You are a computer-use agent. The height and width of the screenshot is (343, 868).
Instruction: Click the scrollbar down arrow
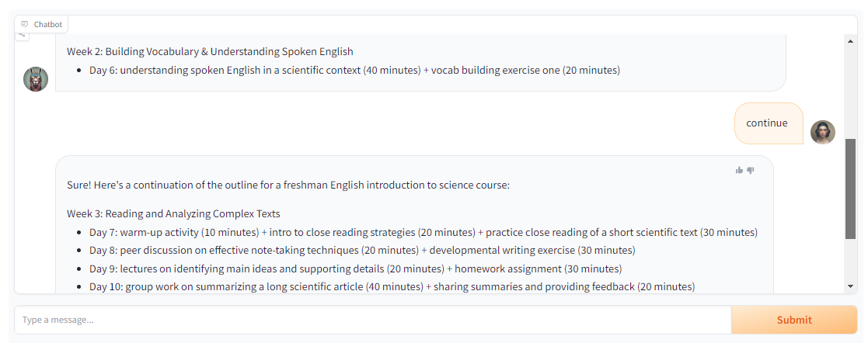tap(851, 286)
